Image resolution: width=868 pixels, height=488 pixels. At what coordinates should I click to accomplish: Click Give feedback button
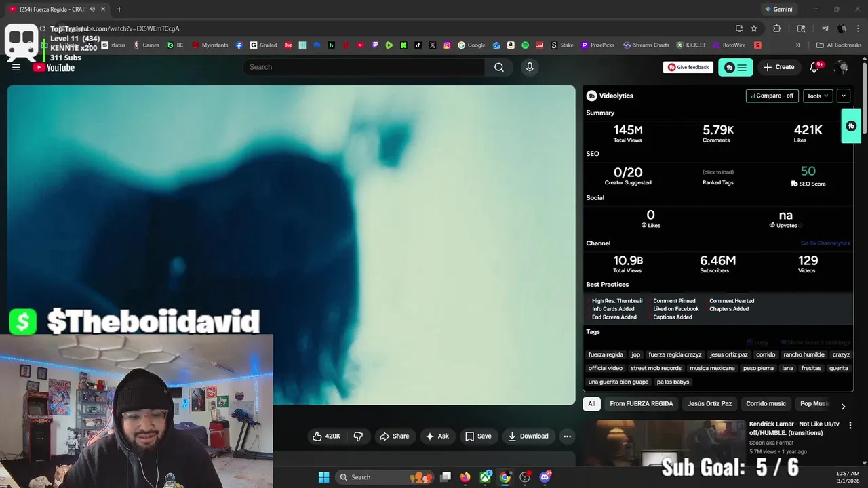coord(688,67)
